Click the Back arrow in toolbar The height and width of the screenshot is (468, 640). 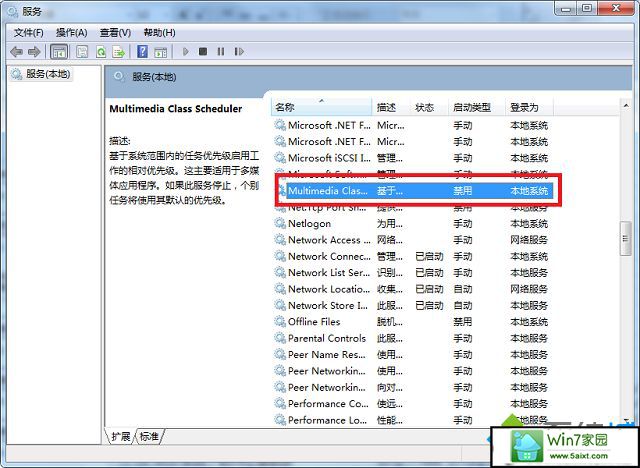tap(16, 52)
